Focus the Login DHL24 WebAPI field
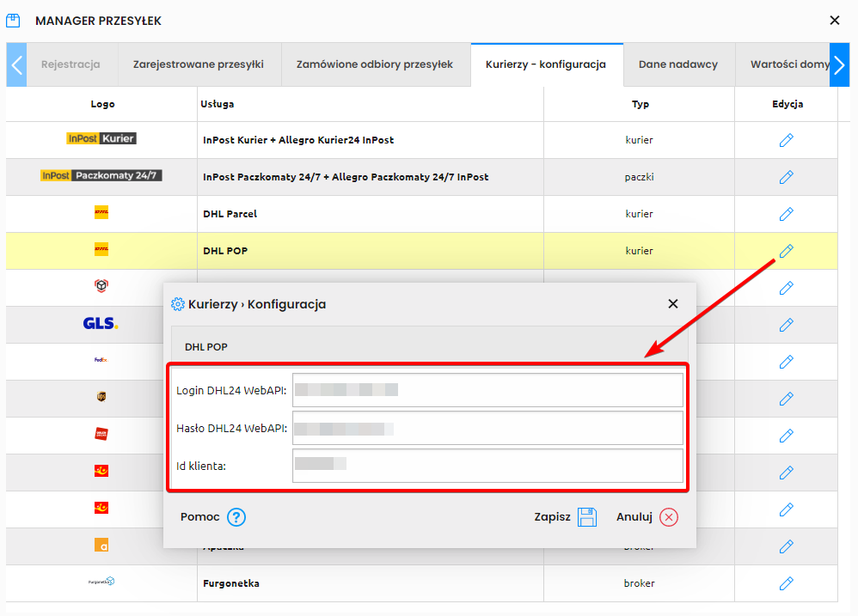 click(x=487, y=390)
